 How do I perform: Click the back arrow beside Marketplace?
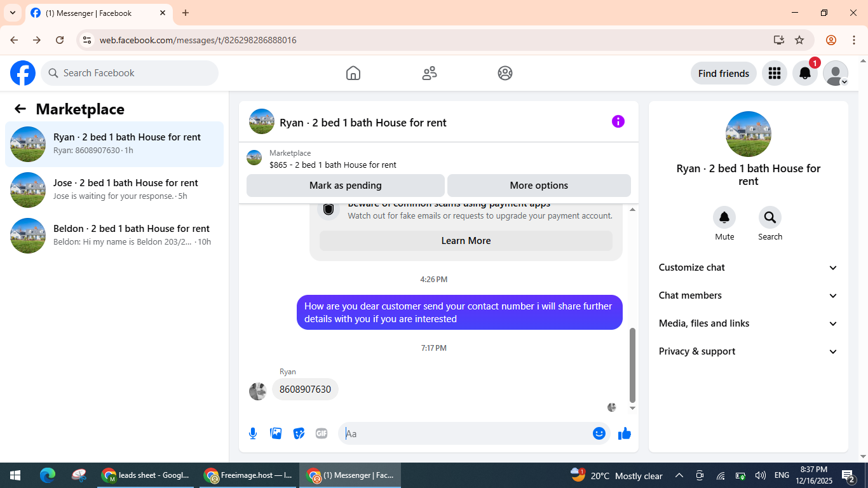[20, 109]
